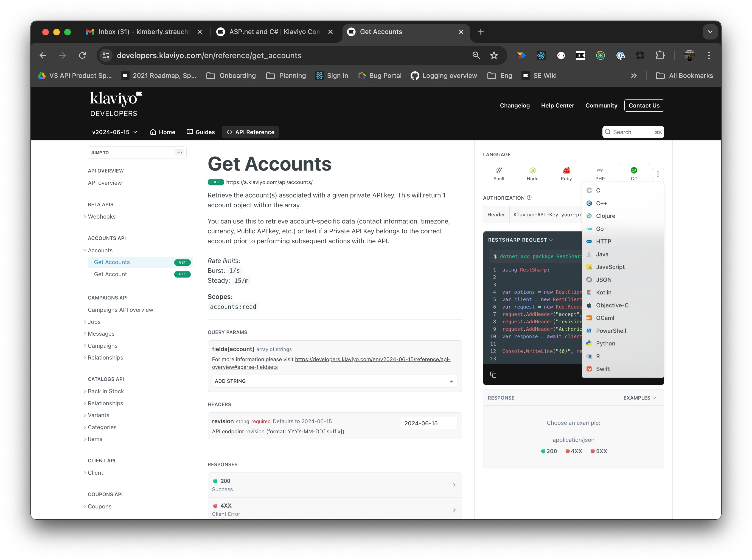Switch to ASP.net and C# Klaviyo tab
The width and height of the screenshot is (752, 560).
274,32
